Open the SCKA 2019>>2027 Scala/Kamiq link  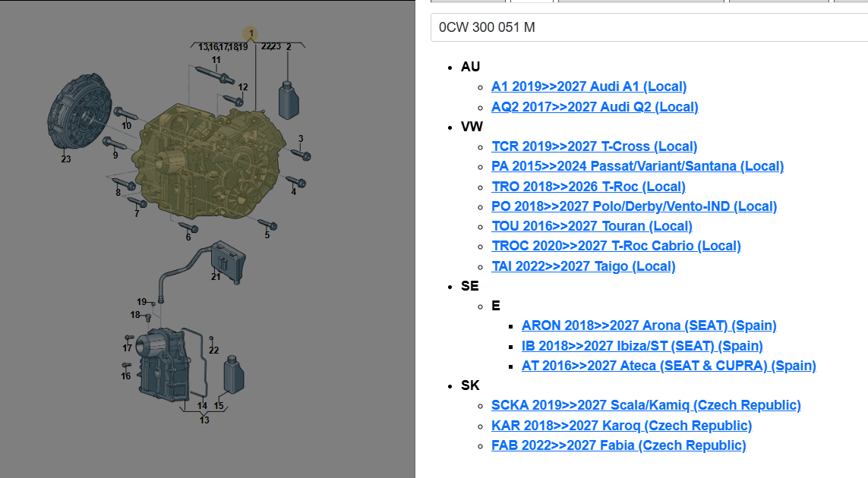pos(646,405)
